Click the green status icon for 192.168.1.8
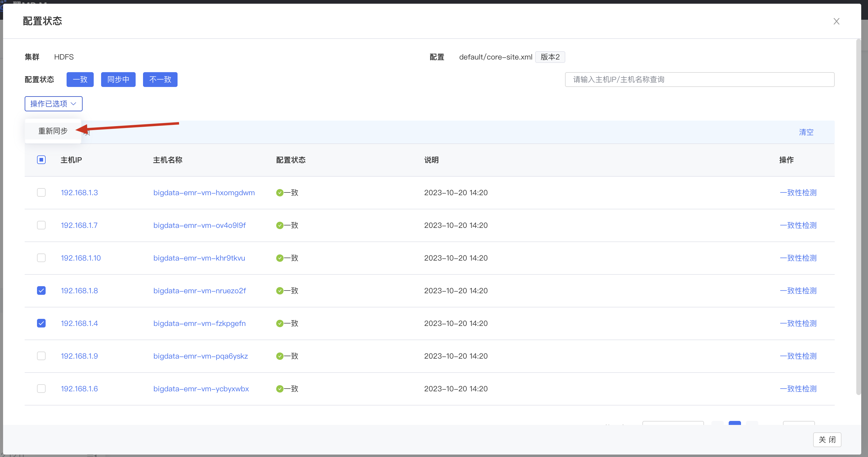 pyautogui.click(x=280, y=291)
